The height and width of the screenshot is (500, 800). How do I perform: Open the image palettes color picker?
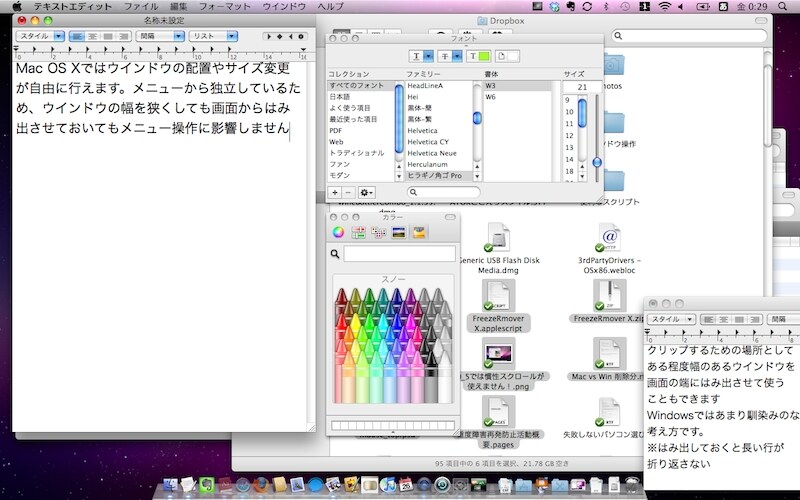[399, 233]
